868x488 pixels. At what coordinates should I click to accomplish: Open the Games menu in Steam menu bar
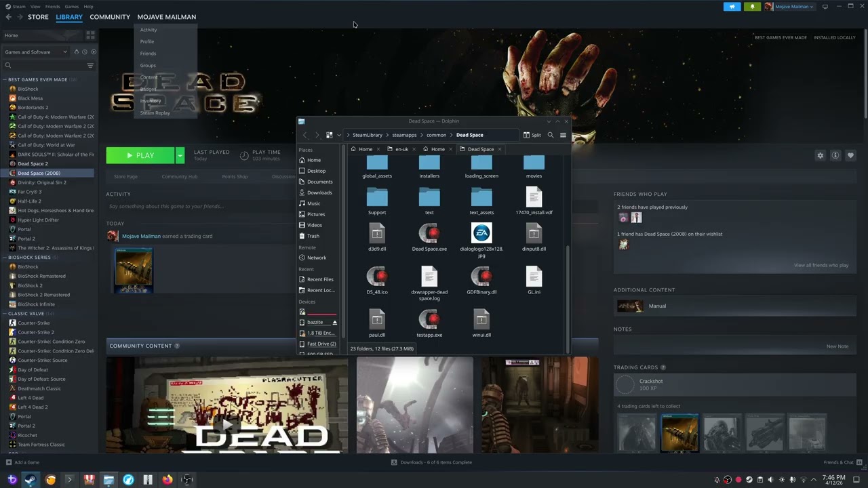71,6
